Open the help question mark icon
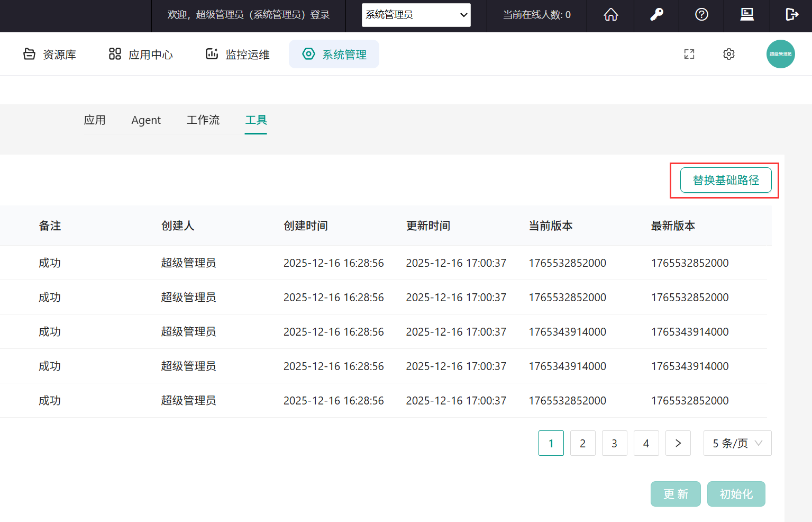Screen dimensions: 812x522 pyautogui.click(x=701, y=15)
